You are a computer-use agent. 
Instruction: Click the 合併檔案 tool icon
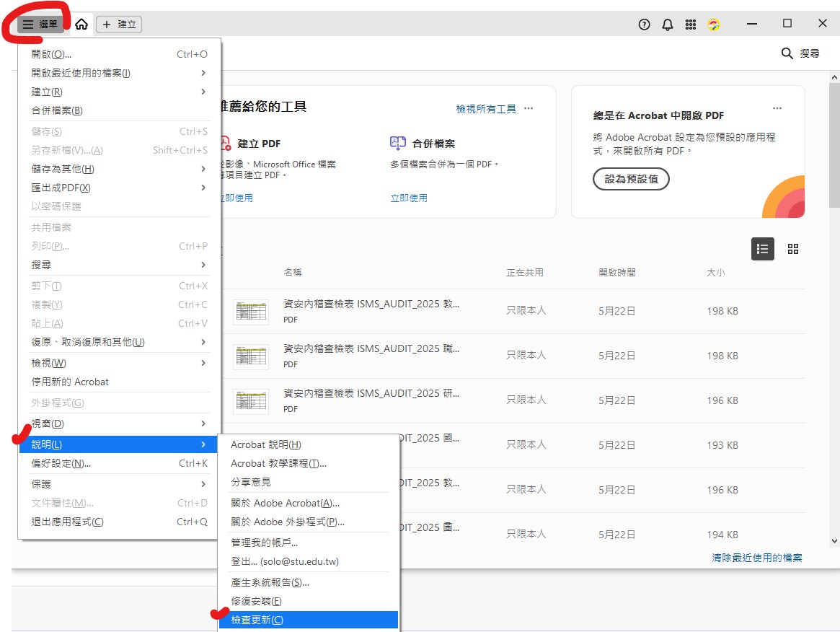click(x=397, y=143)
